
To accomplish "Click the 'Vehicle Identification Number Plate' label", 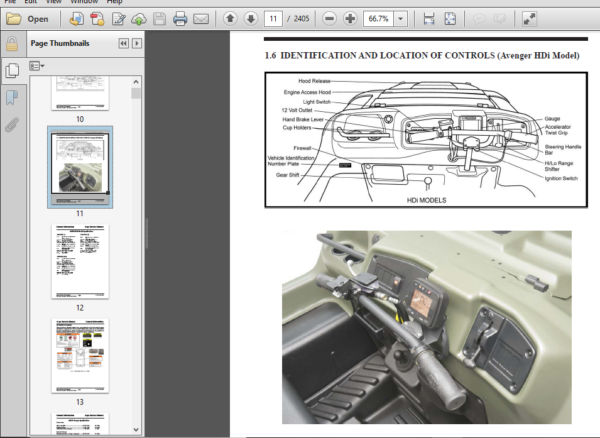I will point(290,161).
